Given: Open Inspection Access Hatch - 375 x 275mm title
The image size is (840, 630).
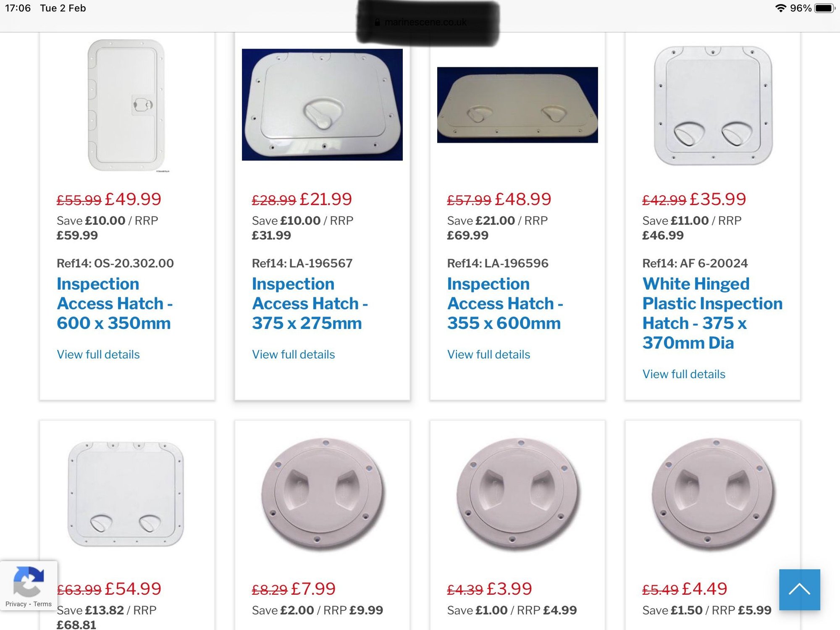Looking at the screenshot, I should [x=310, y=303].
